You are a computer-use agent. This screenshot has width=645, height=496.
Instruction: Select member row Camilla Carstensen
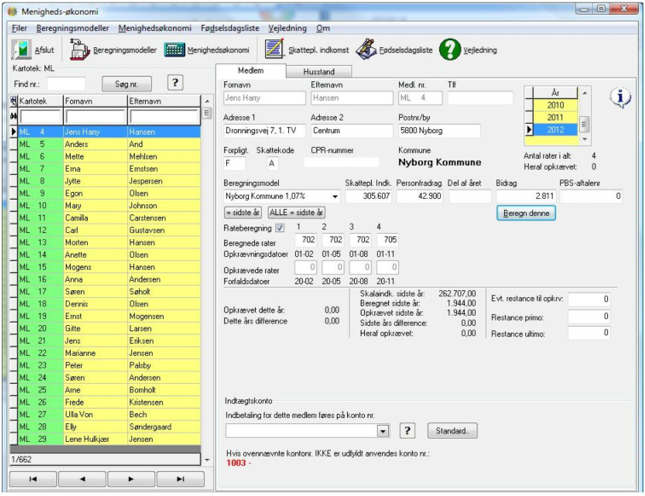(x=109, y=218)
